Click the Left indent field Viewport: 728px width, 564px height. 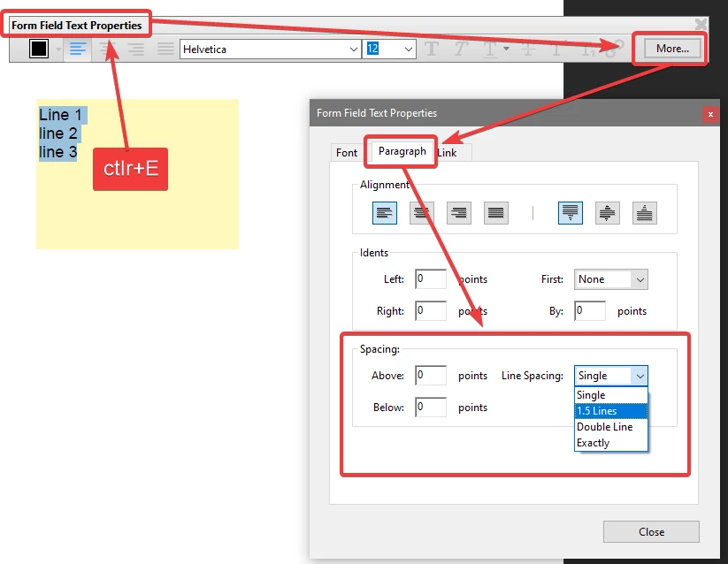coord(431,278)
